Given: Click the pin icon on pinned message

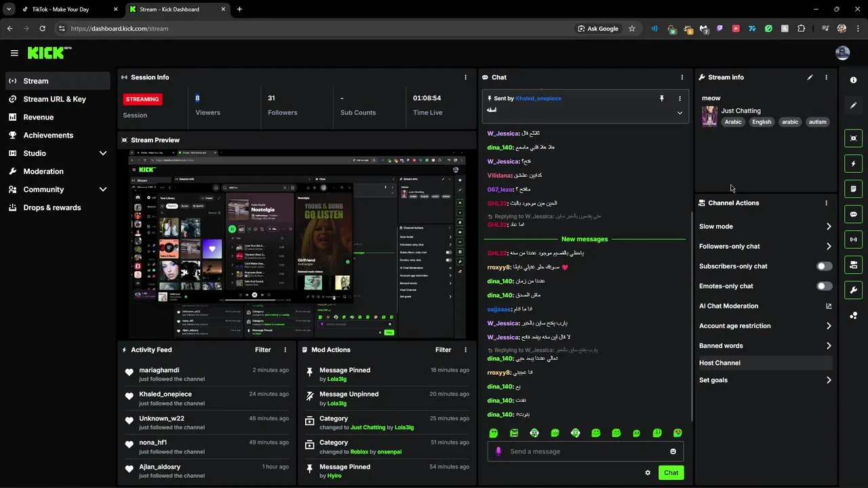Looking at the screenshot, I should click(x=662, y=98).
